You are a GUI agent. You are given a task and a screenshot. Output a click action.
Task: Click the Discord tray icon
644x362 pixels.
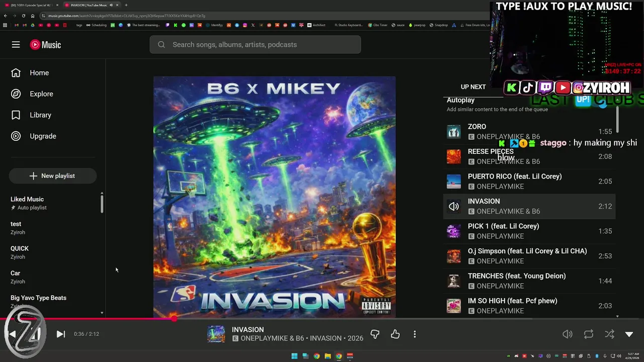tap(517, 356)
